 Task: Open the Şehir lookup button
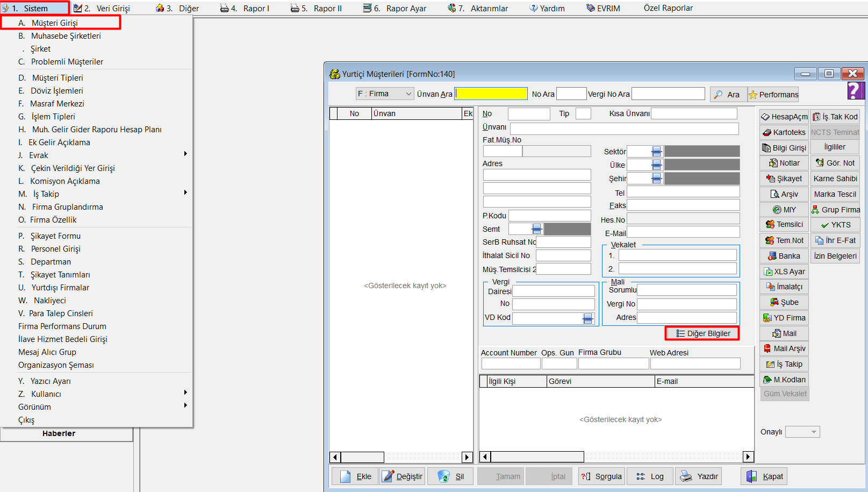coord(657,179)
